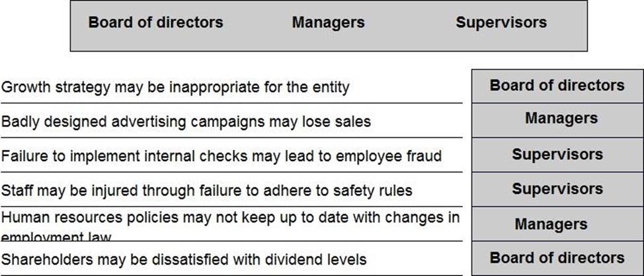Image resolution: width=644 pixels, height=276 pixels.
Task: Select Supervisors box beside employee fraud statement
Action: tap(557, 155)
